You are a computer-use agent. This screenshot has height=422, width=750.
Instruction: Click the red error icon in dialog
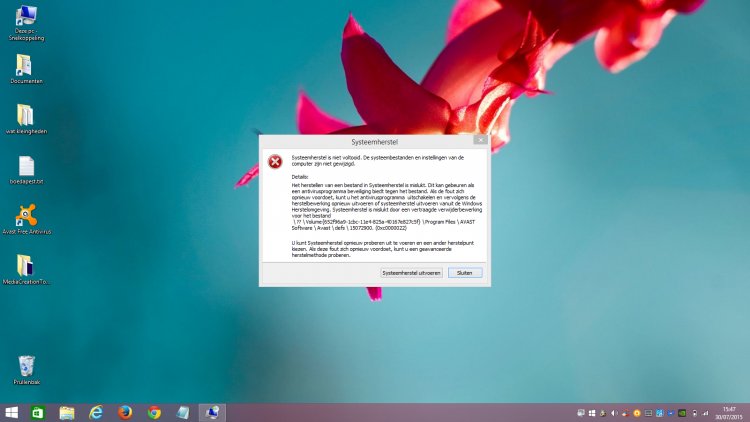coord(275,162)
